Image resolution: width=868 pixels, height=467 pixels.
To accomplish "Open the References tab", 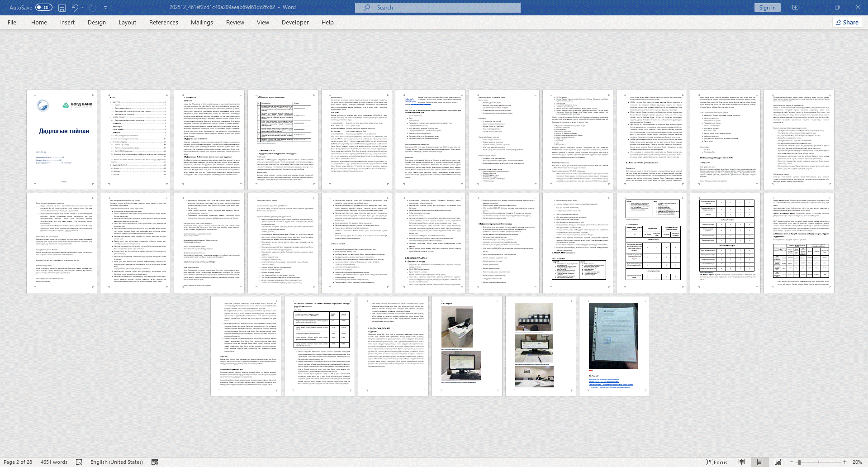I will pyautogui.click(x=163, y=22).
